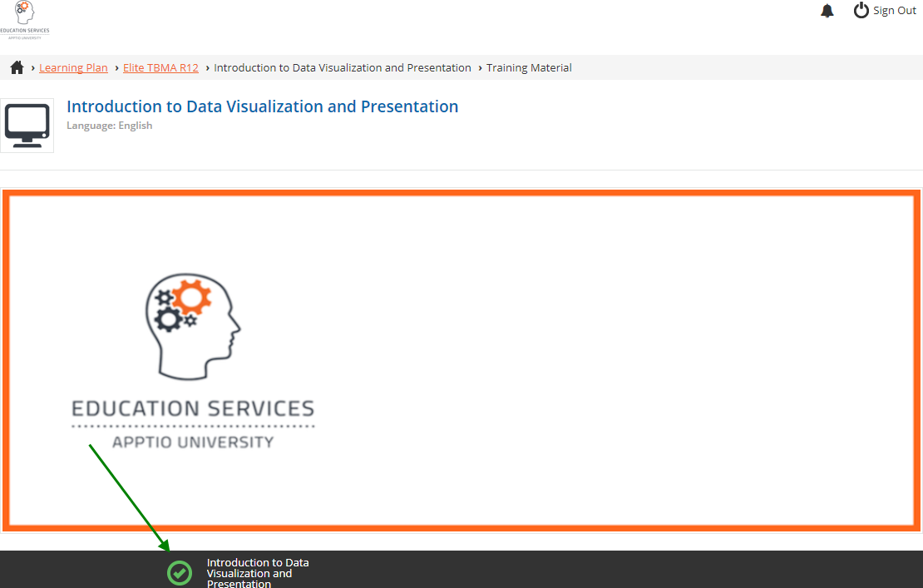Screen dimensions: 923x588
Task: Go to the home breadcrumb icon
Action: tap(17, 67)
